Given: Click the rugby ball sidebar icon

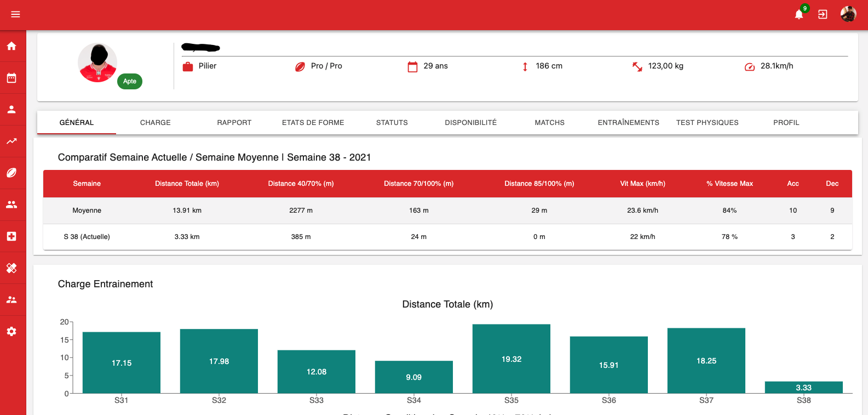Looking at the screenshot, I should pyautogui.click(x=12, y=173).
